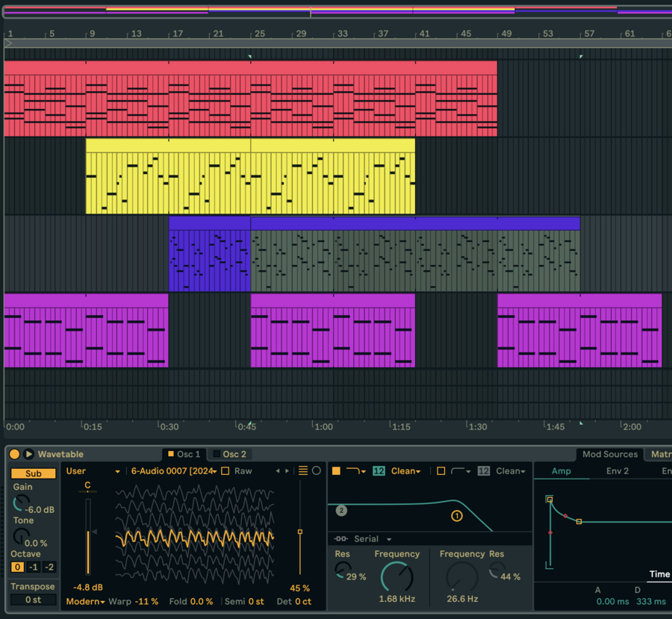Enable the Raw mode checkbox

tap(225, 471)
